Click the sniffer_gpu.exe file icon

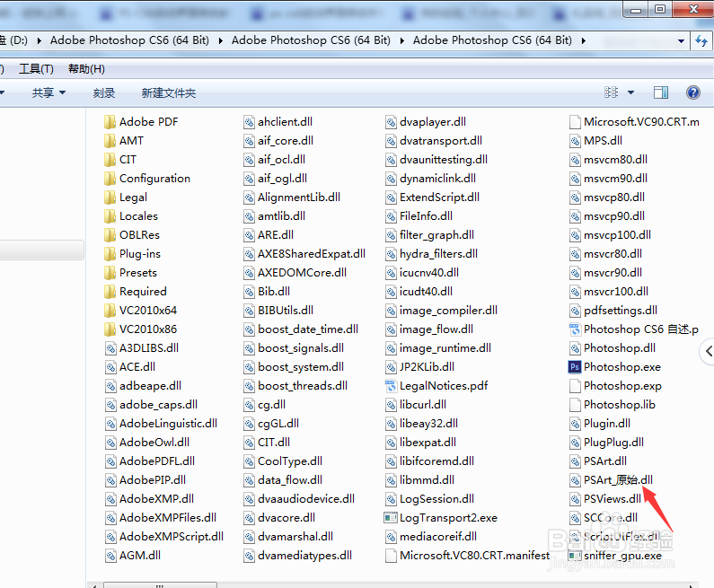click(575, 556)
